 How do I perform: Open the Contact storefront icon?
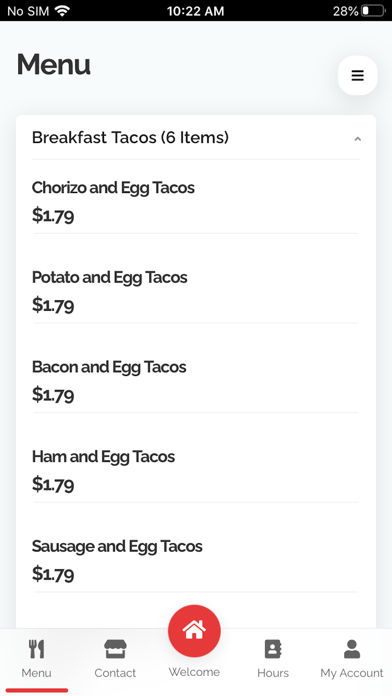pyautogui.click(x=115, y=649)
